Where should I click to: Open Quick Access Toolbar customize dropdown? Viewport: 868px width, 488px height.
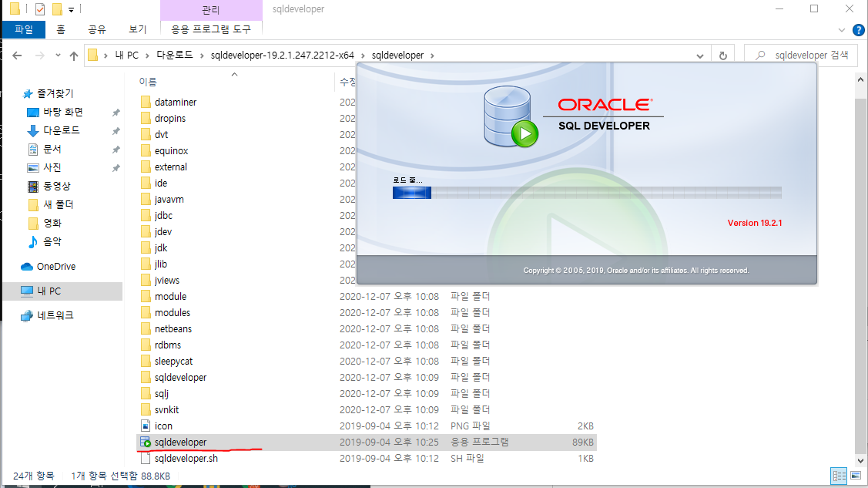pos(71,9)
